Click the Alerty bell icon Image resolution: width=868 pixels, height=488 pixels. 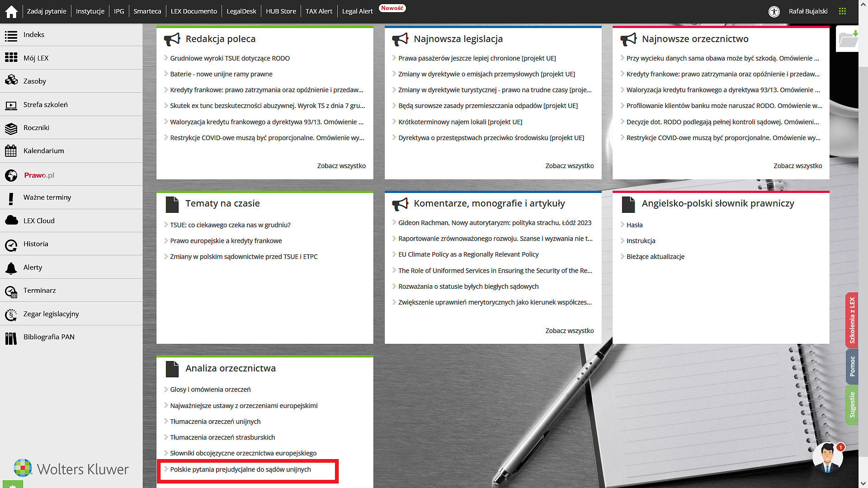point(11,267)
